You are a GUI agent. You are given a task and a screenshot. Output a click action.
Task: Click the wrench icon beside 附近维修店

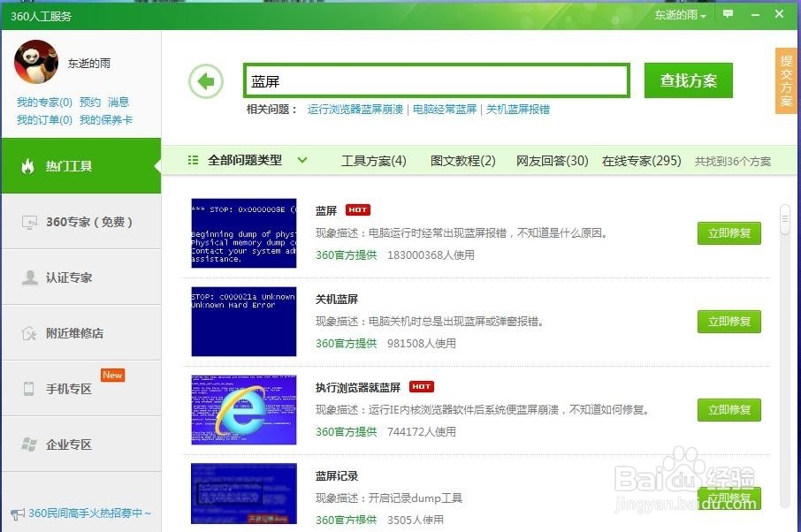point(30,333)
